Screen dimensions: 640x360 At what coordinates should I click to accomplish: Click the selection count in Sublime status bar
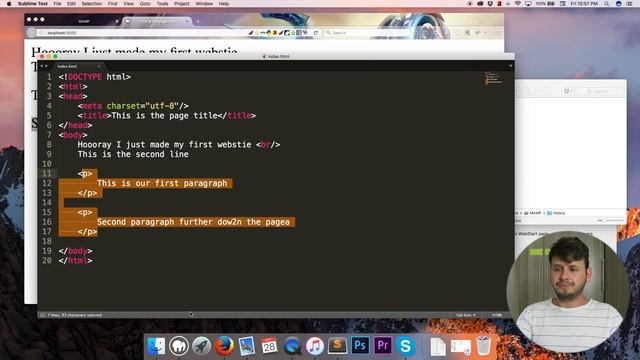(x=75, y=315)
